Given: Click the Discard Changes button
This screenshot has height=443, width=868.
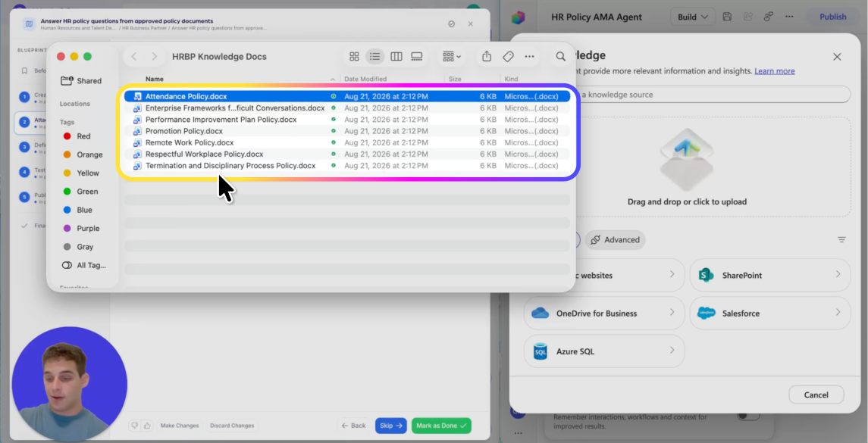Looking at the screenshot, I should [232, 426].
